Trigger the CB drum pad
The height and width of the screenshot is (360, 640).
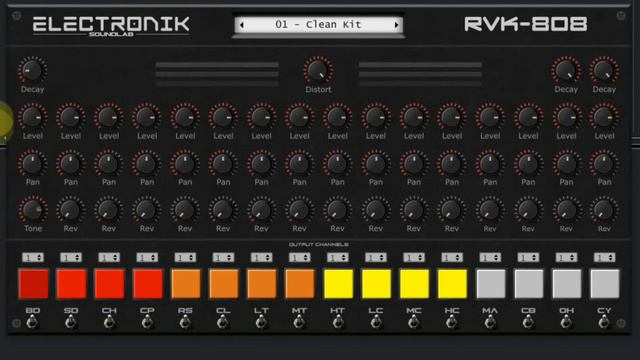point(529,284)
